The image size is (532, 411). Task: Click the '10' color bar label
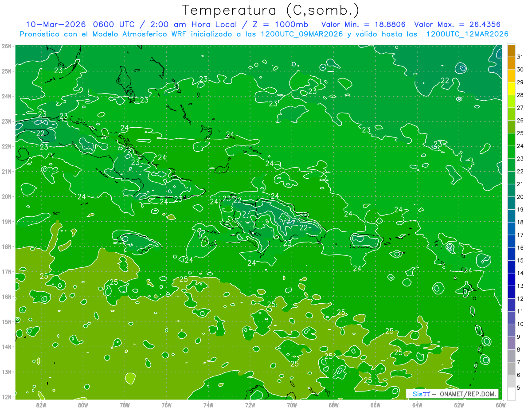point(520,324)
